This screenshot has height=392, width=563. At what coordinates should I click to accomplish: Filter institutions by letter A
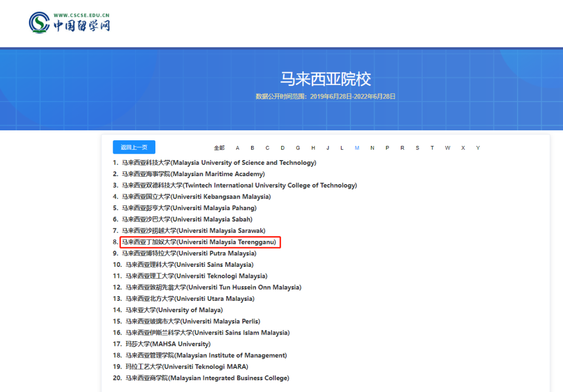pyautogui.click(x=237, y=148)
